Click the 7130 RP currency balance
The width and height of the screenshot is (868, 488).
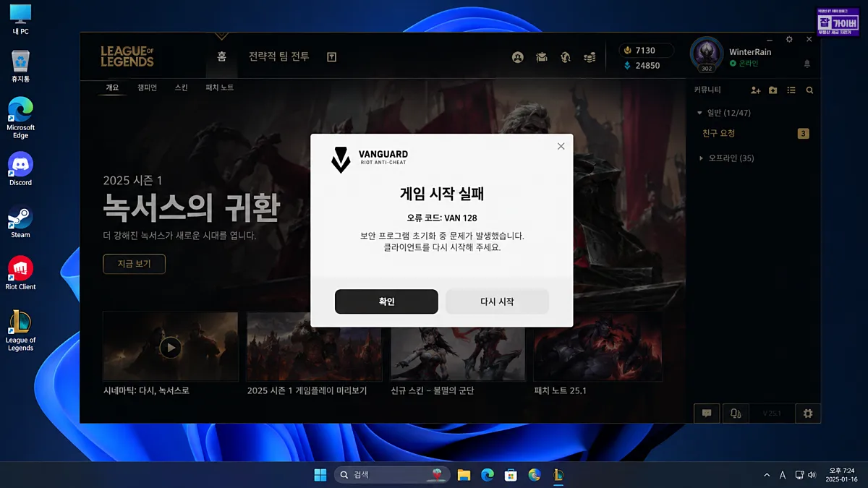646,51
